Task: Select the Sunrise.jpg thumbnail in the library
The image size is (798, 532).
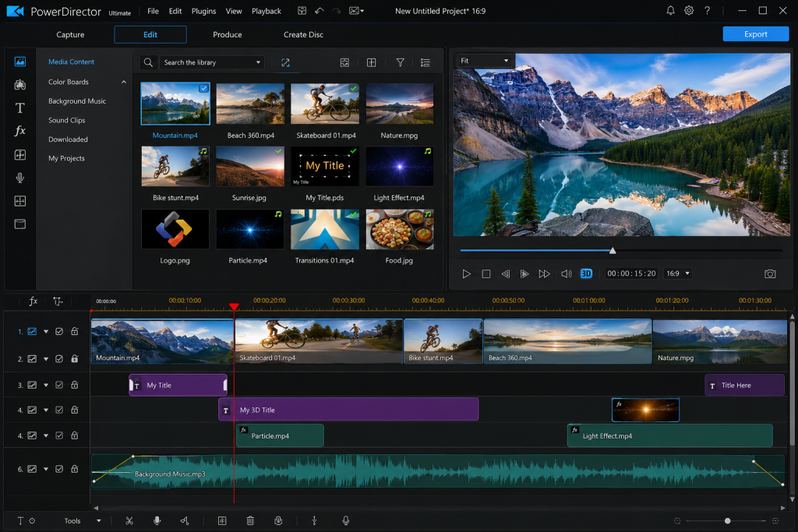Action: coord(250,167)
